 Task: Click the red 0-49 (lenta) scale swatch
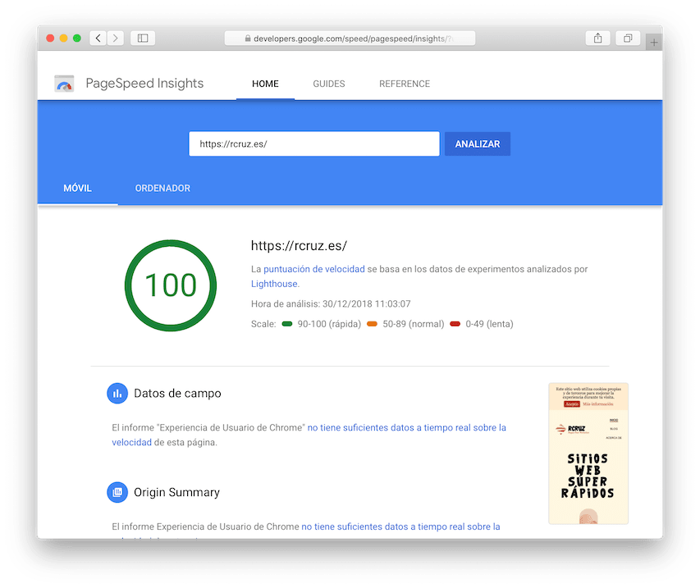(455, 324)
